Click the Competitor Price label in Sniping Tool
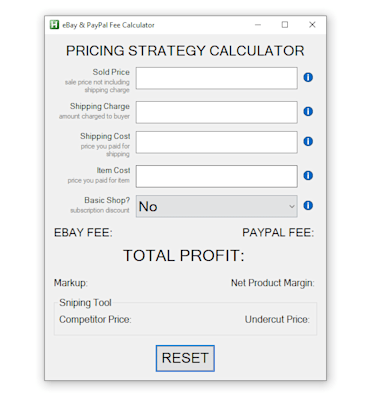 (x=95, y=319)
